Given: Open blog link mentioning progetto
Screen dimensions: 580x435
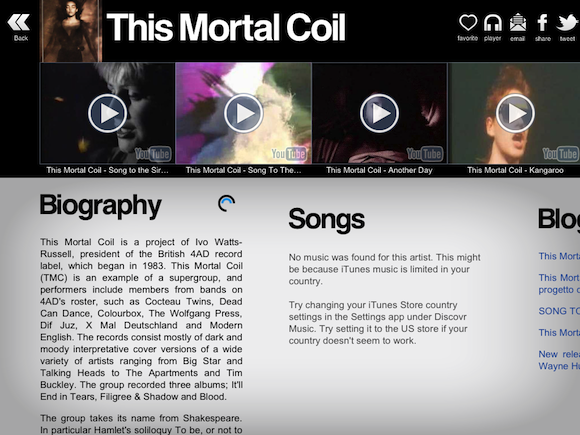Looking at the screenshot, I should point(559,283).
